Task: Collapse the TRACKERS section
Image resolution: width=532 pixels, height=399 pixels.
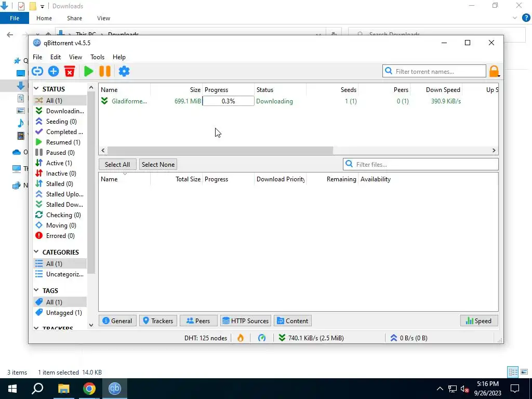Action: point(36,328)
